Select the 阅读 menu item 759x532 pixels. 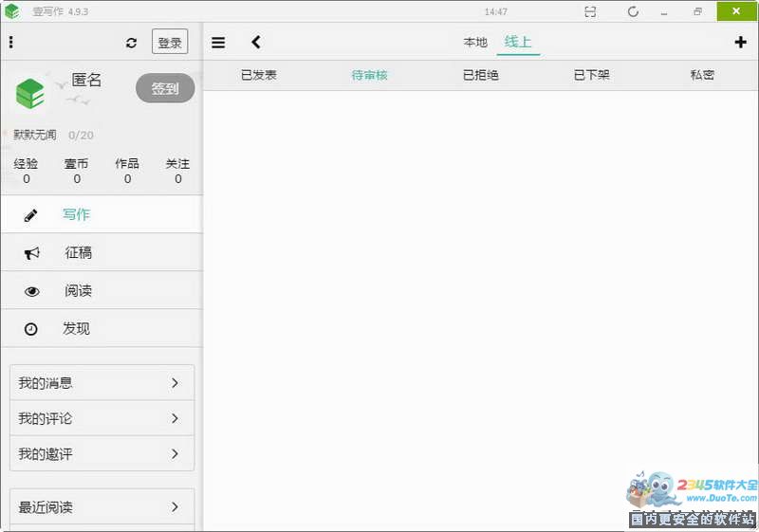(102, 291)
